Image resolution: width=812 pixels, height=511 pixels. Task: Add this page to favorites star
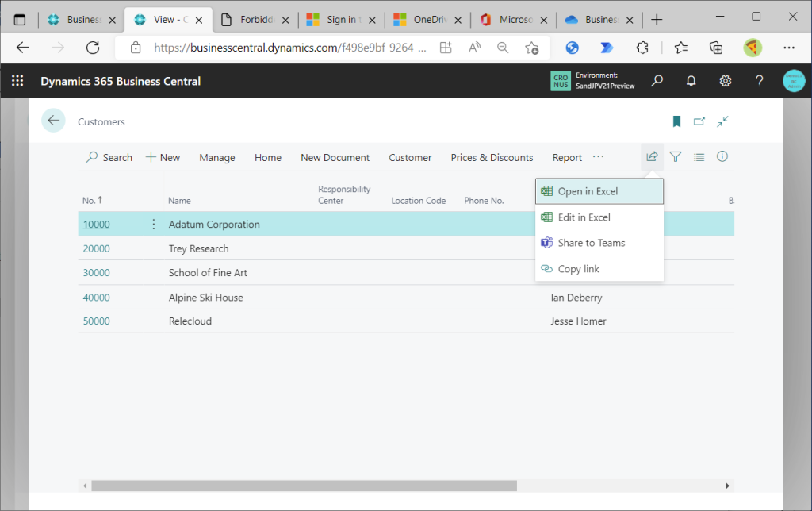click(x=532, y=48)
